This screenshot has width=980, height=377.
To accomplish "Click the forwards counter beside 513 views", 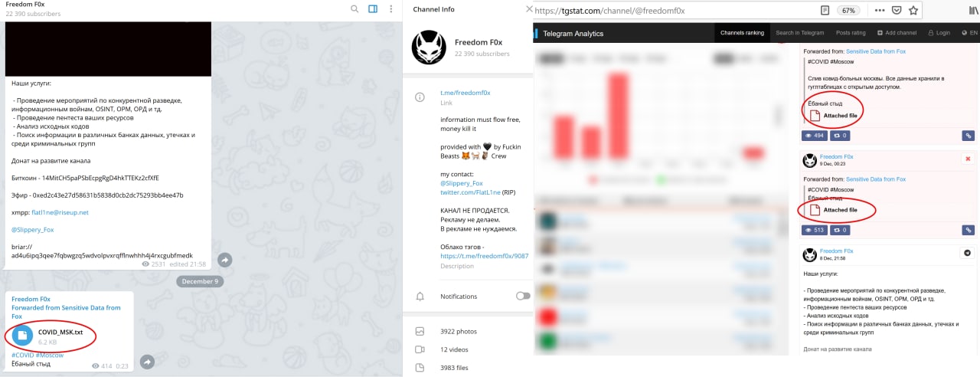I will point(841,230).
